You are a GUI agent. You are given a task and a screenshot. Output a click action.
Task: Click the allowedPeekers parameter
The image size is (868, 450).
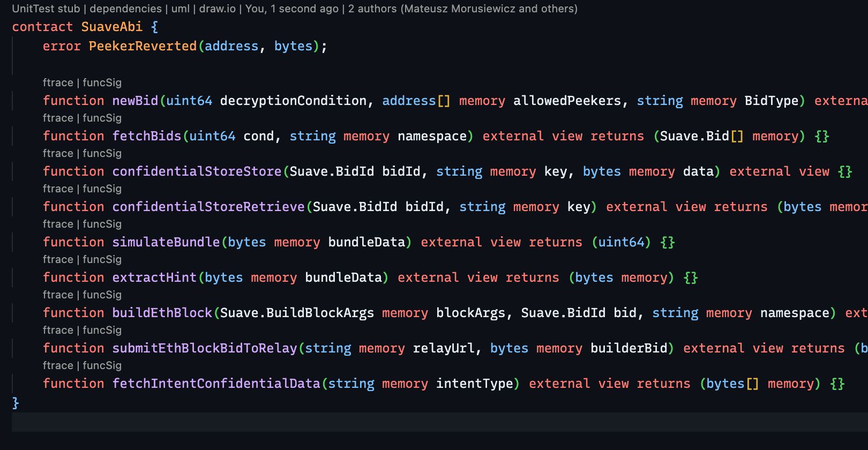(567, 101)
